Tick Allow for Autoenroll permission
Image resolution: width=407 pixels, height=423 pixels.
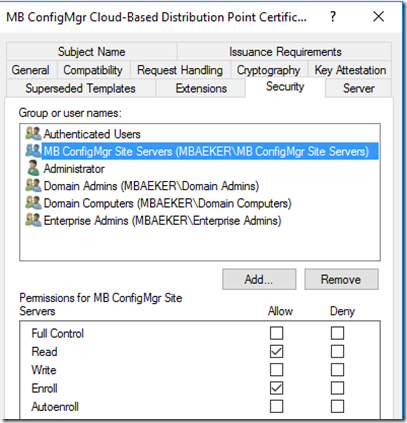(x=277, y=406)
